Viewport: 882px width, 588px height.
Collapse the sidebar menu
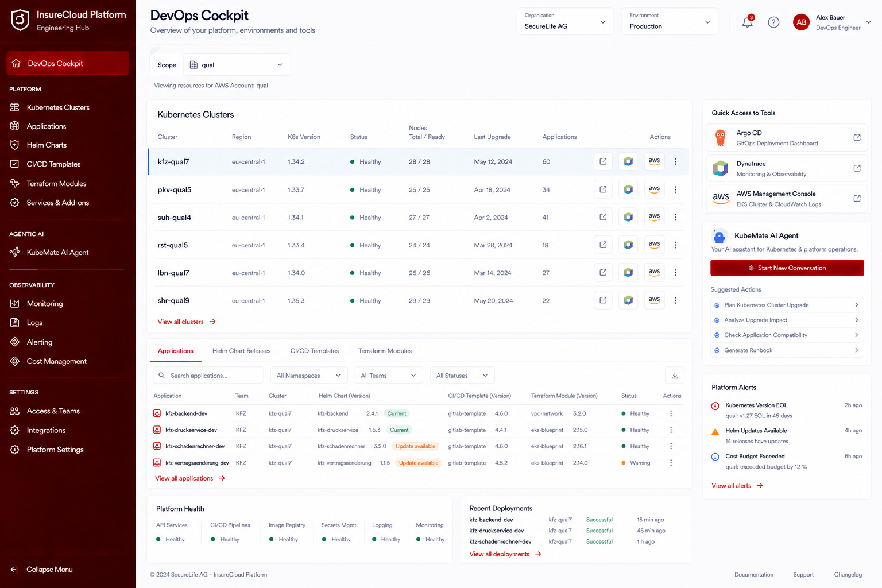[42, 570]
